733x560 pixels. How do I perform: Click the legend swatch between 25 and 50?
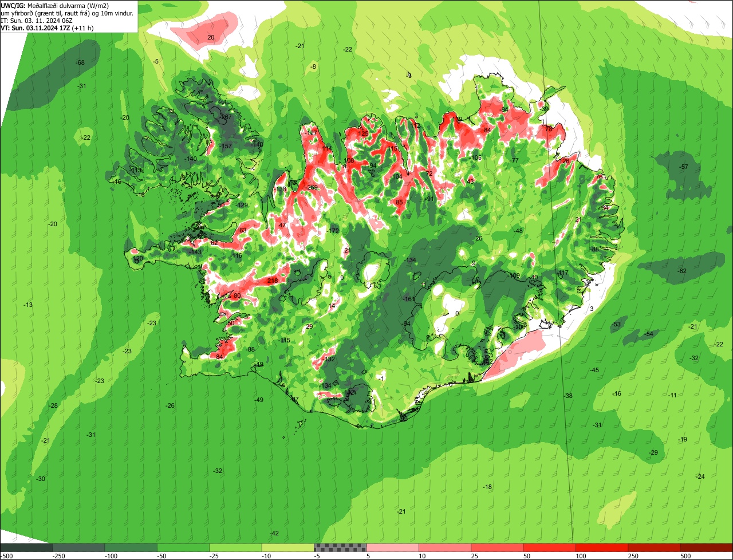click(x=498, y=547)
